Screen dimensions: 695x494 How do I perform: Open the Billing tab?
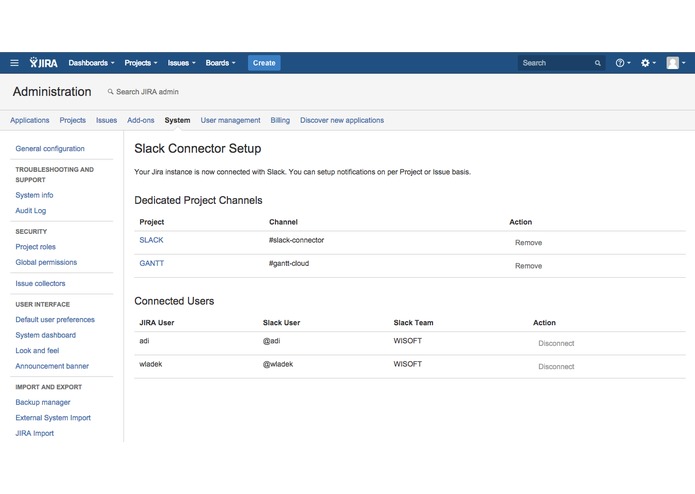[x=280, y=120]
